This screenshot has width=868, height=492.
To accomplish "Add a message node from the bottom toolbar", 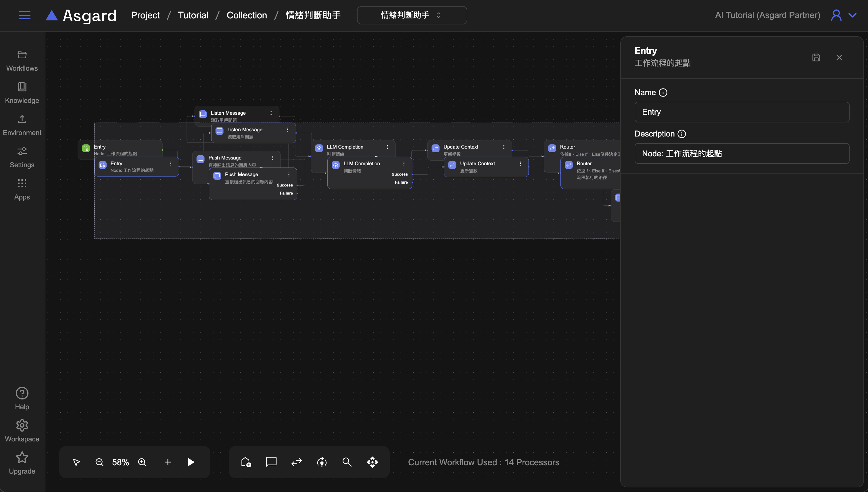I will (271, 462).
